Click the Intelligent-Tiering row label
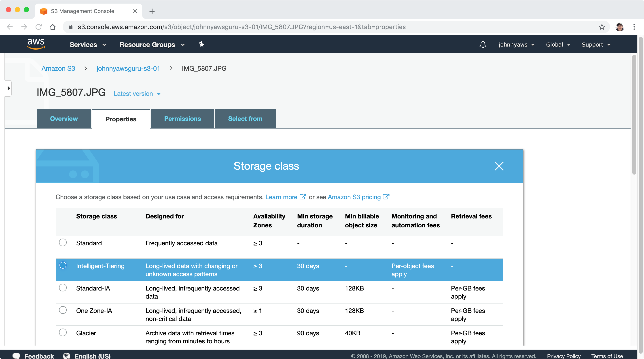This screenshot has height=359, width=644. [100, 266]
